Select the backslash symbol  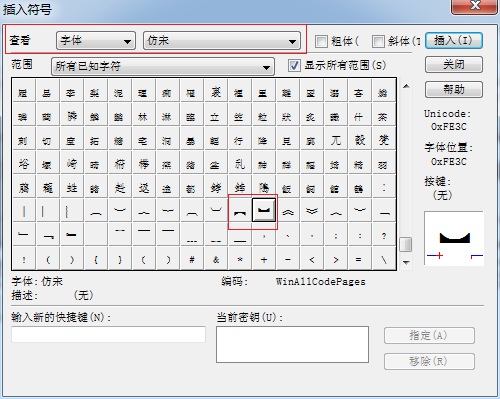tap(384, 259)
